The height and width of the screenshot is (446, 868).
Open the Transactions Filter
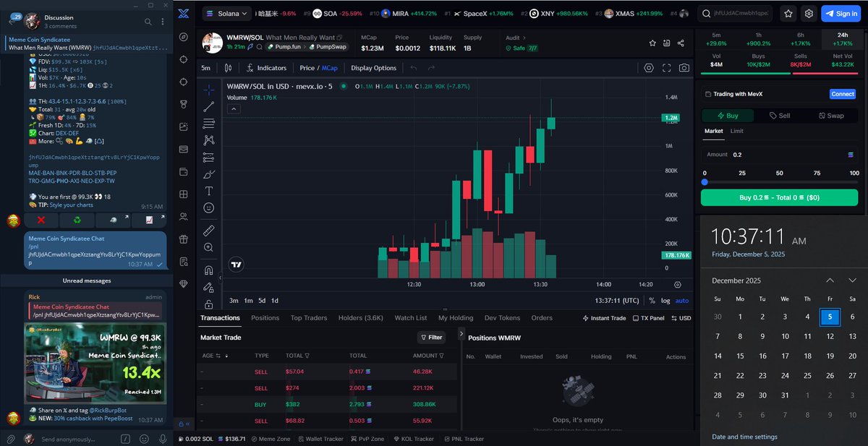pos(432,338)
